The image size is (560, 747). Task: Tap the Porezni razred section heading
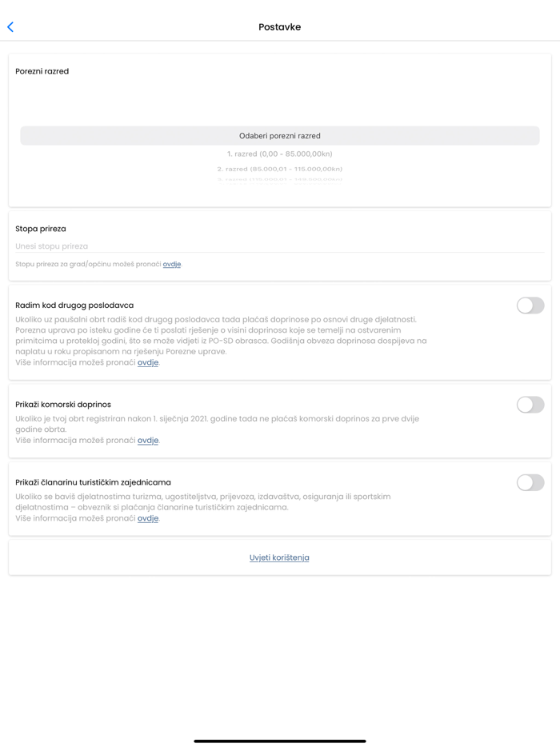[x=42, y=71]
